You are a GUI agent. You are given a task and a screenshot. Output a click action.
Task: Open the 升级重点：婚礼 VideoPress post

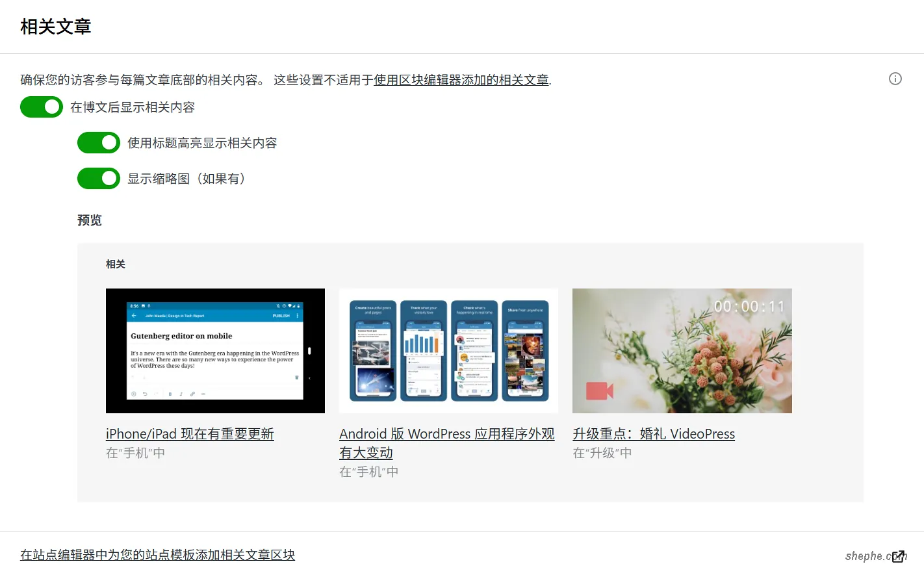(x=654, y=433)
